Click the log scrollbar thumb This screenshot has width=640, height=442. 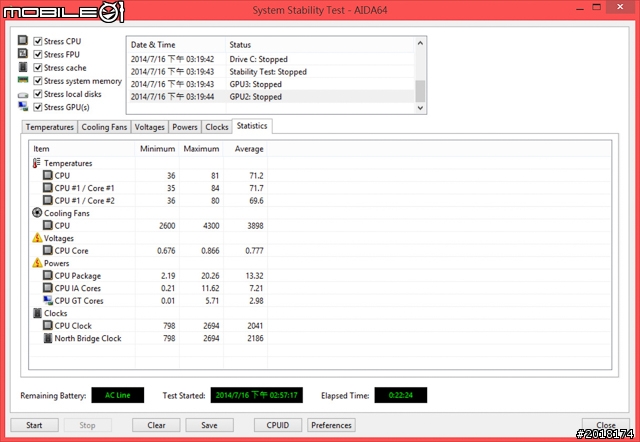[x=420, y=91]
